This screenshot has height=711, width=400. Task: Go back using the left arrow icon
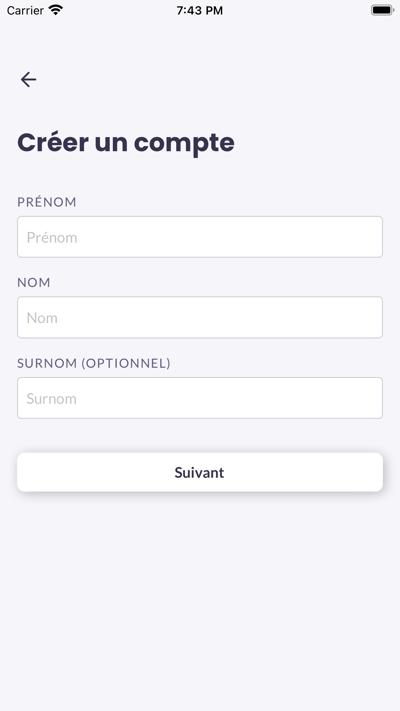28,79
